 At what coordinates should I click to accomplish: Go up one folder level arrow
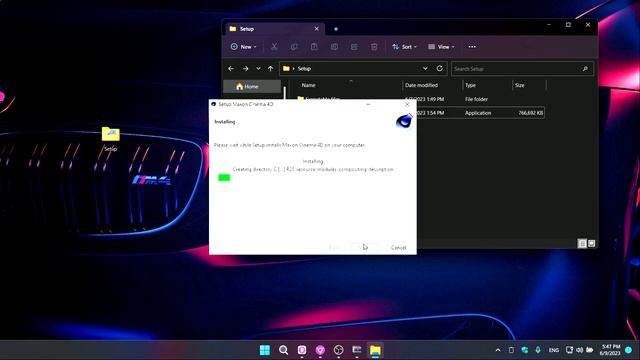(270, 69)
